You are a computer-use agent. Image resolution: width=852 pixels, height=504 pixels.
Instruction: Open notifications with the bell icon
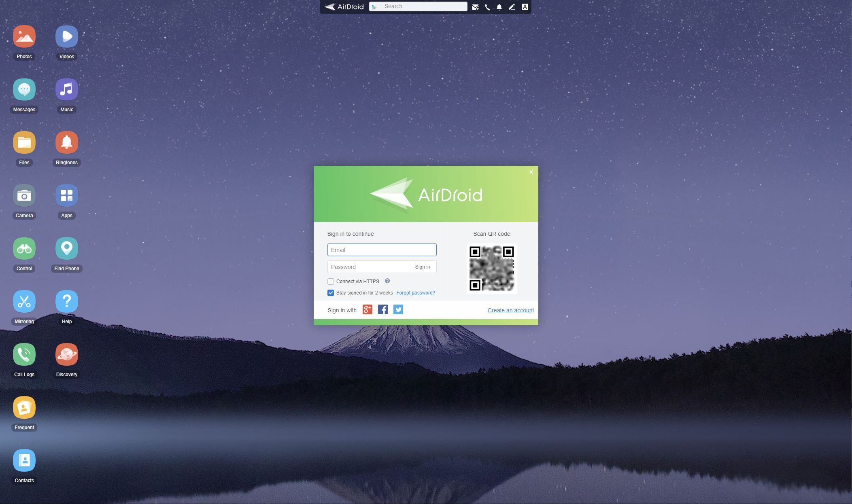[499, 6]
